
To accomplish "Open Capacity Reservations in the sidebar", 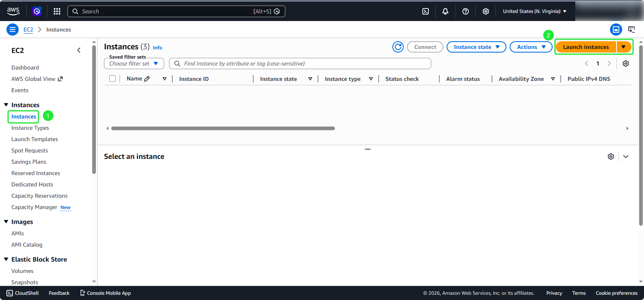I will 39,196.
